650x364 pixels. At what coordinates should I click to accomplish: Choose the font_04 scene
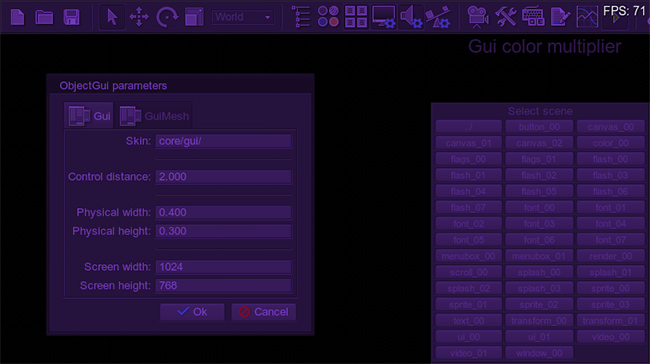(611, 224)
